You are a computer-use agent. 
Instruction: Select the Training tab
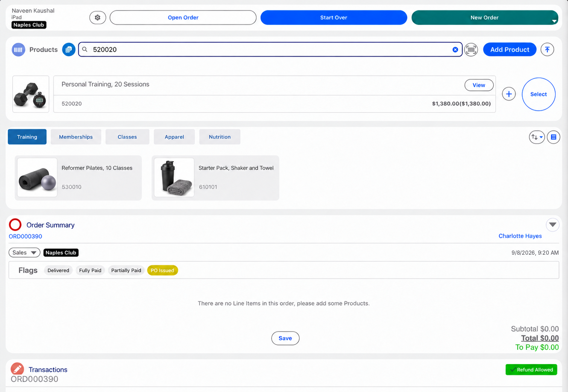point(27,137)
